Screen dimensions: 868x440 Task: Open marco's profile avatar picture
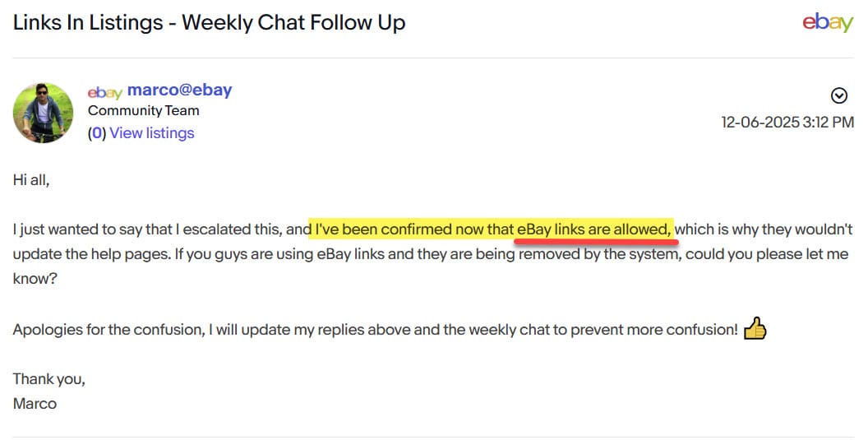click(43, 113)
